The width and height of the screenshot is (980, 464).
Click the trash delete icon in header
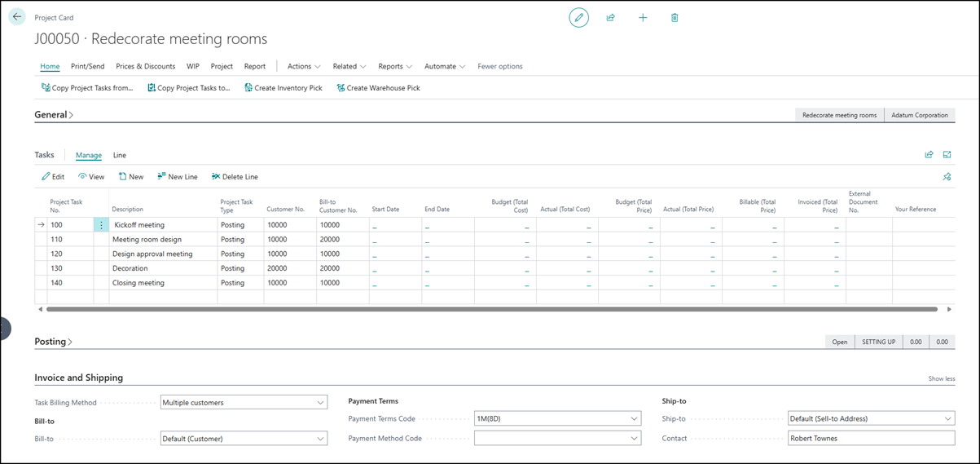pos(675,17)
